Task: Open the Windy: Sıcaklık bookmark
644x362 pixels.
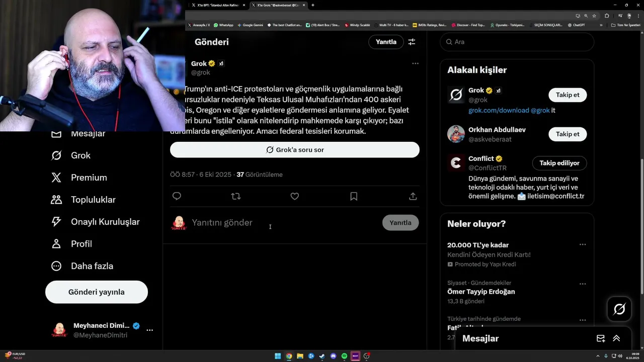Action: (357, 25)
